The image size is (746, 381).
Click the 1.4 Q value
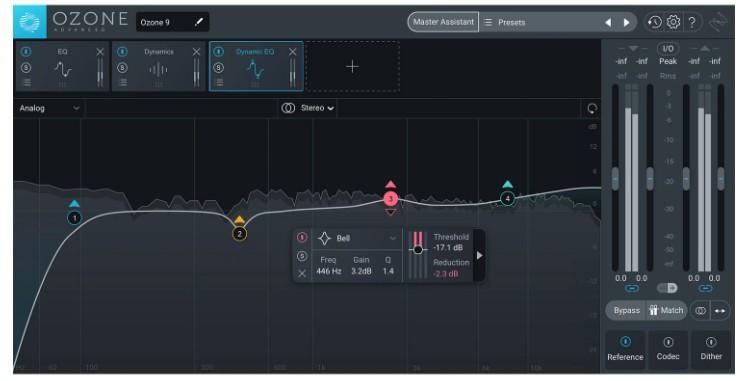[x=388, y=271]
